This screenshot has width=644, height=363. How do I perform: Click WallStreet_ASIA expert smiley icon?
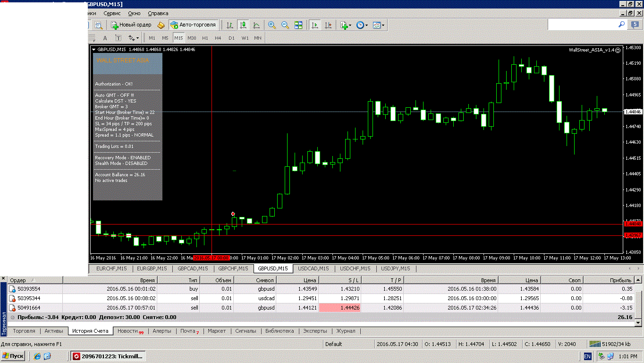618,50
